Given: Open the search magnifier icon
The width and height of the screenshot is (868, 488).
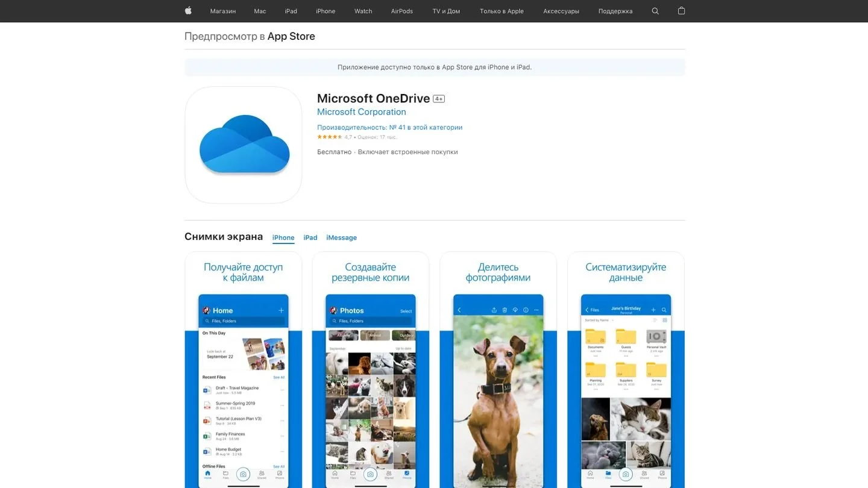Looking at the screenshot, I should pyautogui.click(x=655, y=11).
